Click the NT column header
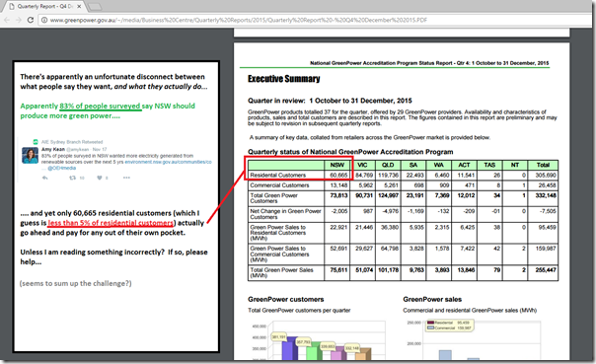 [515, 165]
